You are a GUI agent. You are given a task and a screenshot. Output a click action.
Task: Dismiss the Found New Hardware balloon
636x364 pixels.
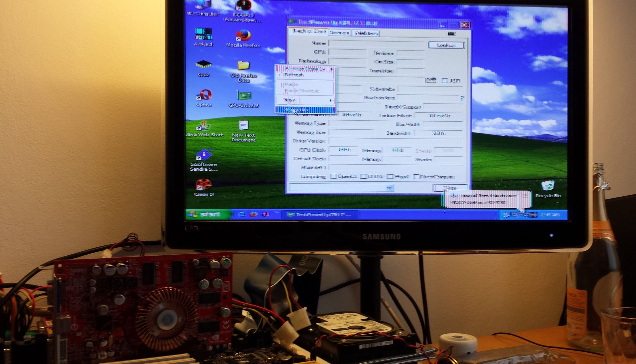[525, 195]
